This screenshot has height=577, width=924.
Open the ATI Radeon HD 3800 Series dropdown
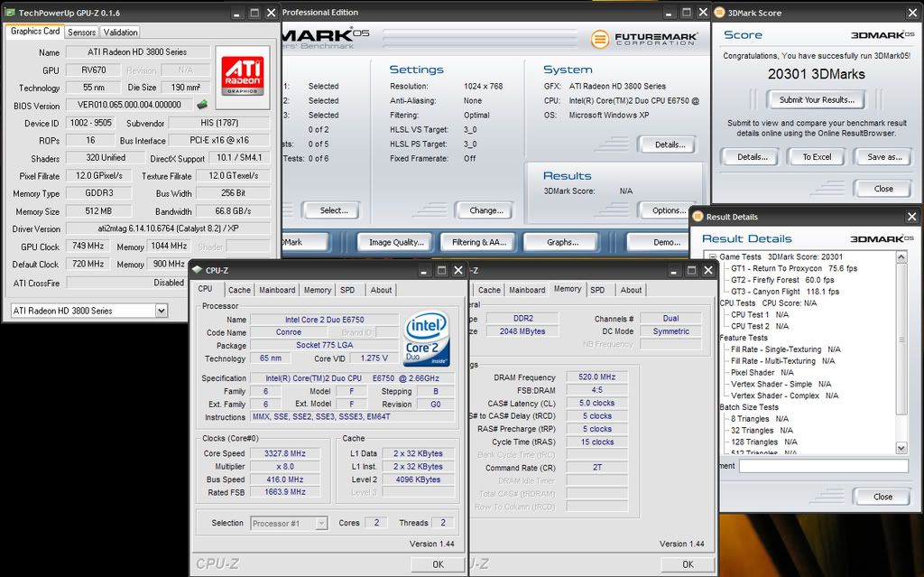161,311
